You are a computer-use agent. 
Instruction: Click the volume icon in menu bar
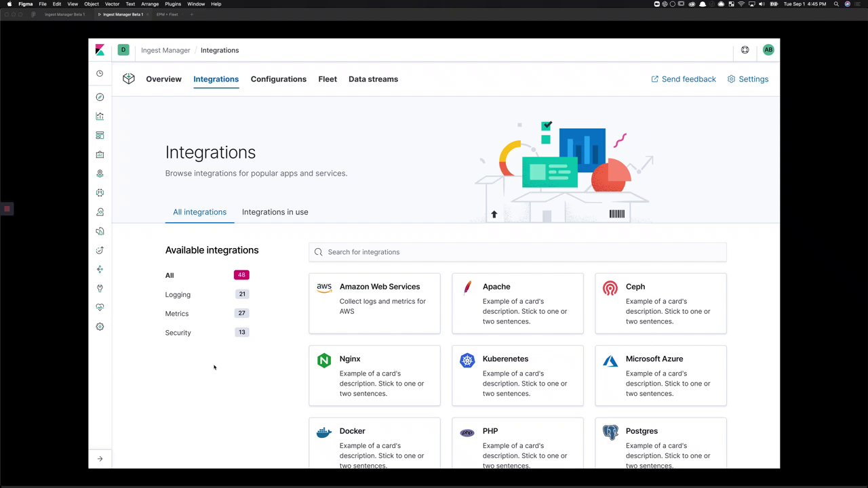[x=762, y=4]
